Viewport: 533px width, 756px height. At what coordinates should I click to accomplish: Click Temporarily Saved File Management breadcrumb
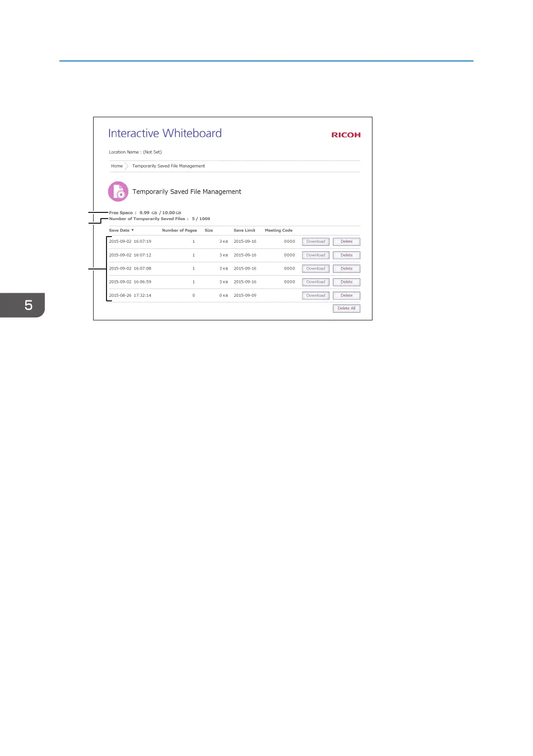(x=168, y=166)
